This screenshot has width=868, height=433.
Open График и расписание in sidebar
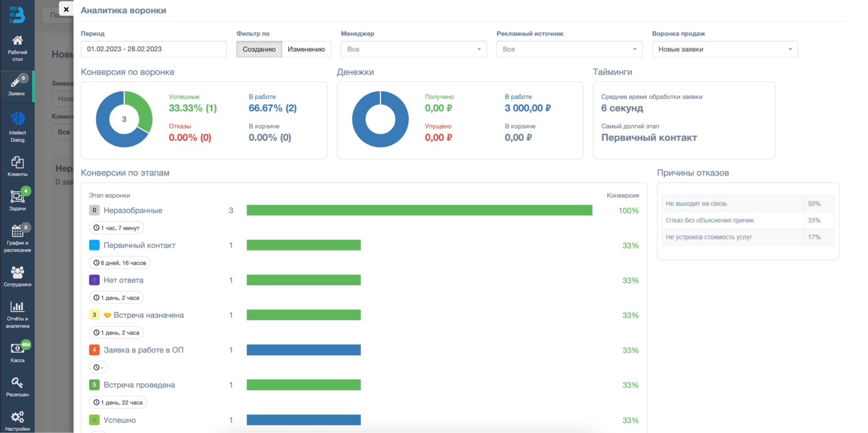[17, 238]
